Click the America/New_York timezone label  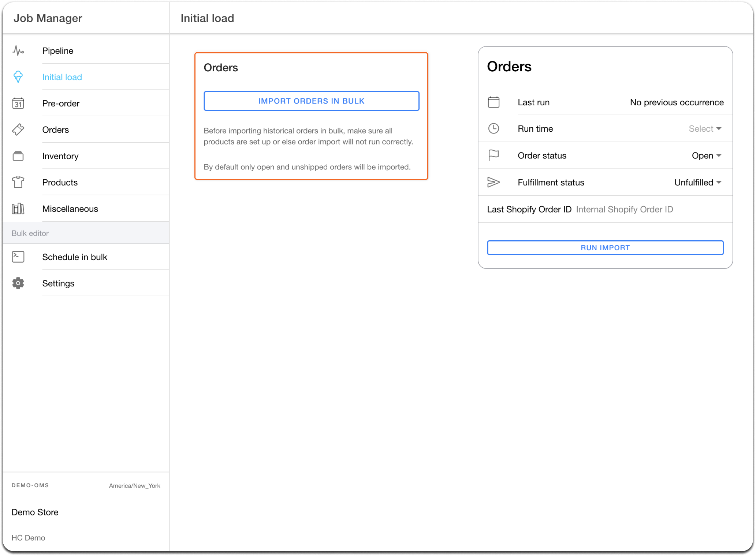pos(134,485)
